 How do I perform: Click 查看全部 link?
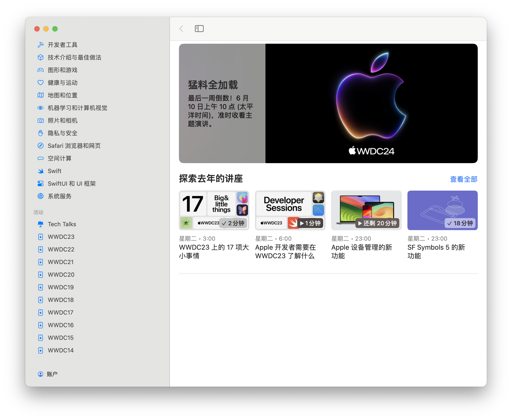click(463, 179)
